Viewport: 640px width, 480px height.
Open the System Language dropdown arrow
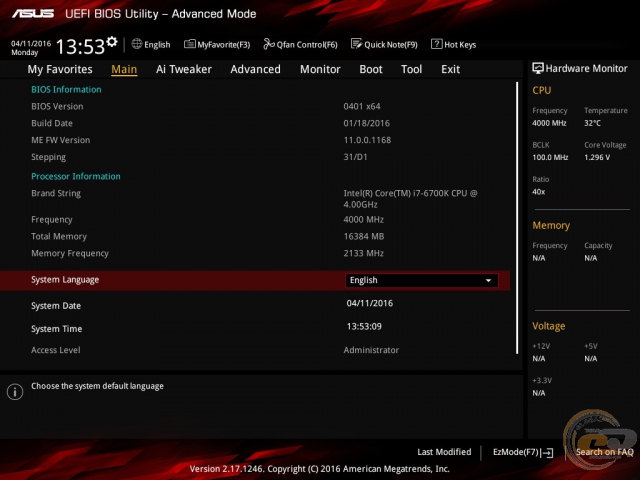(x=488, y=280)
